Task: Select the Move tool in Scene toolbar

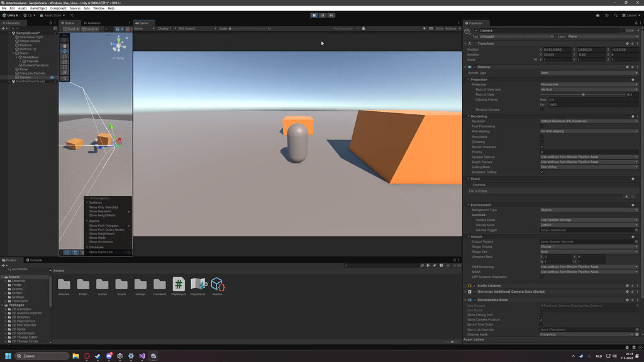Action: point(65,52)
